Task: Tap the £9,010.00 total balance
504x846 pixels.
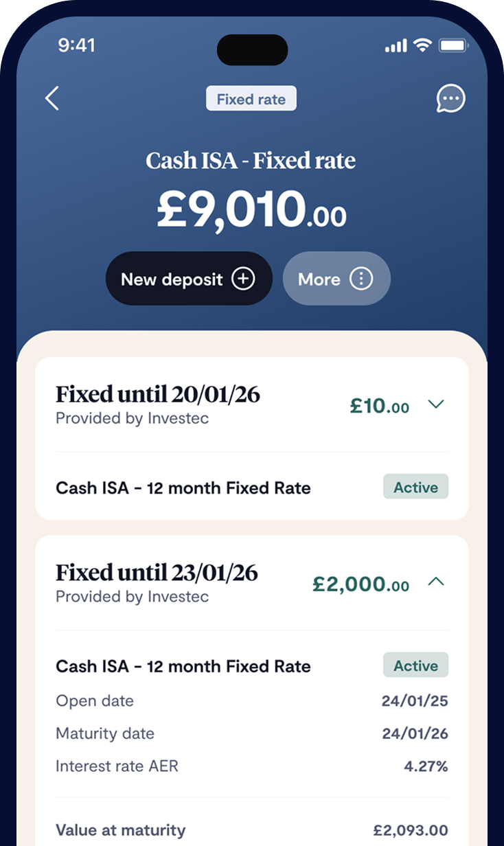Action: pos(251,209)
